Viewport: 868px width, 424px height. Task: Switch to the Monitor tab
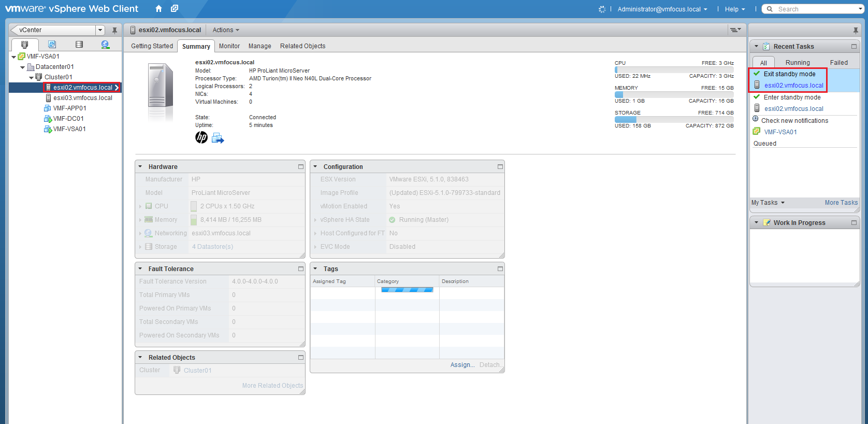tap(229, 46)
